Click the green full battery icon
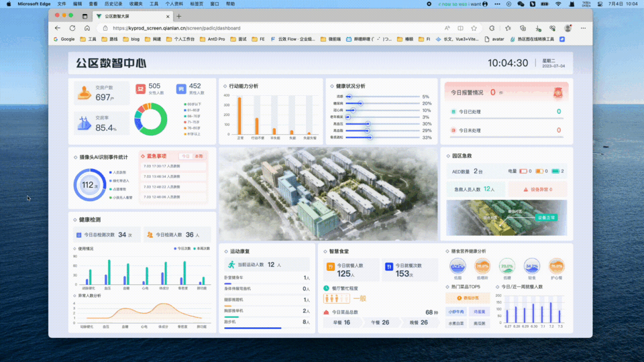This screenshot has height=362, width=644. 555,171
